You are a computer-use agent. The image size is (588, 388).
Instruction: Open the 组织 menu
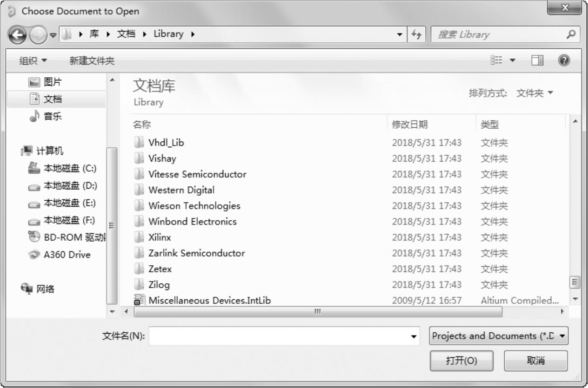point(33,60)
